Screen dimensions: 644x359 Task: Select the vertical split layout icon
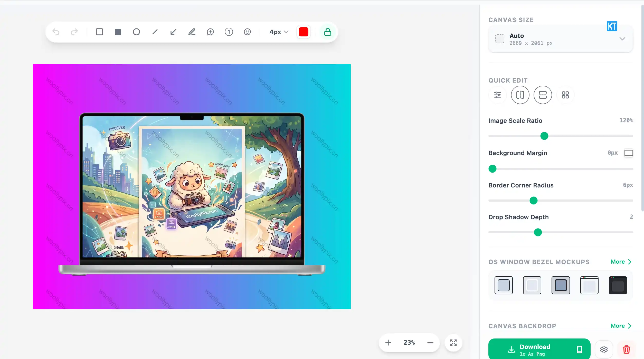520,95
